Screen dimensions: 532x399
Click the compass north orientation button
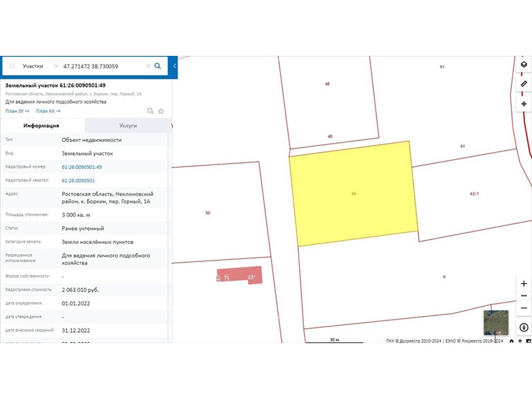click(523, 327)
